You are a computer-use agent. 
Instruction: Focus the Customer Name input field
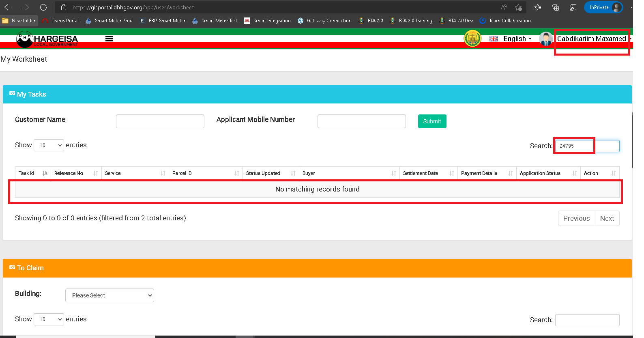[160, 121]
